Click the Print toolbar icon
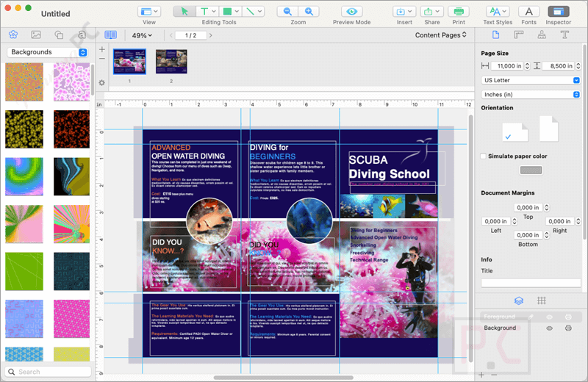Viewport: 588px width, 382px height. click(x=459, y=11)
